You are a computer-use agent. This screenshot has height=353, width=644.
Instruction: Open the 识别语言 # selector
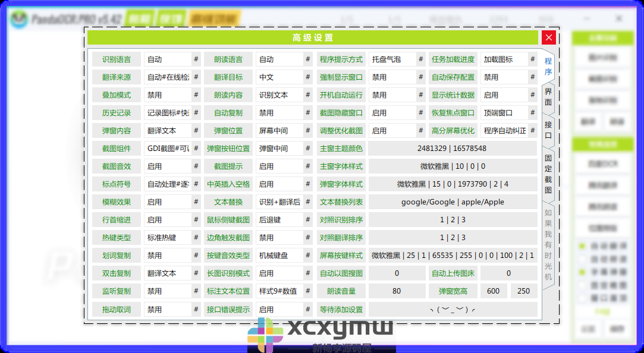[x=196, y=58]
